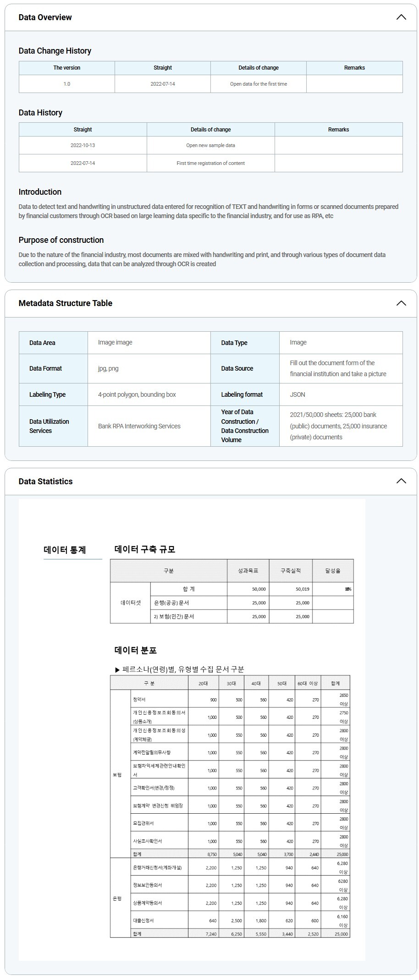
Task: Click the JSON labeling format value
Action: pos(297,394)
